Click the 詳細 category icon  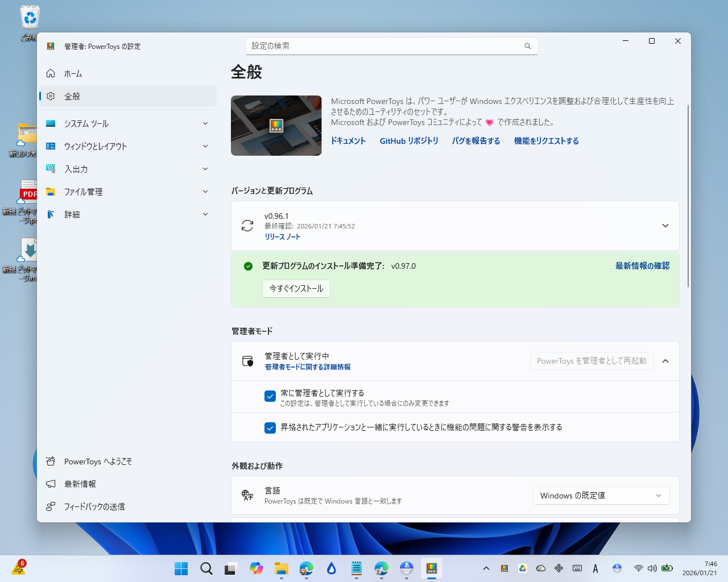(x=51, y=214)
